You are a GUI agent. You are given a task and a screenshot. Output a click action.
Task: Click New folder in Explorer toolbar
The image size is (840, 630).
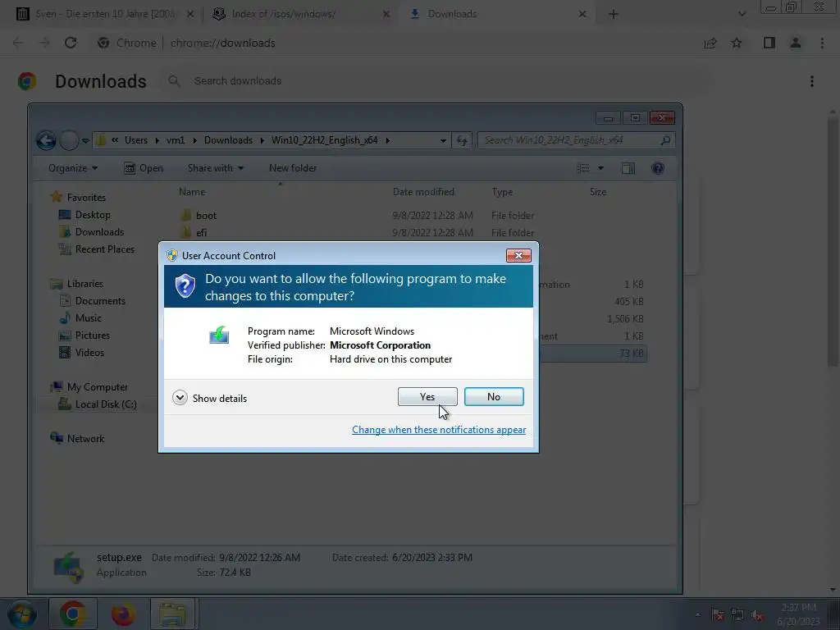293,168
